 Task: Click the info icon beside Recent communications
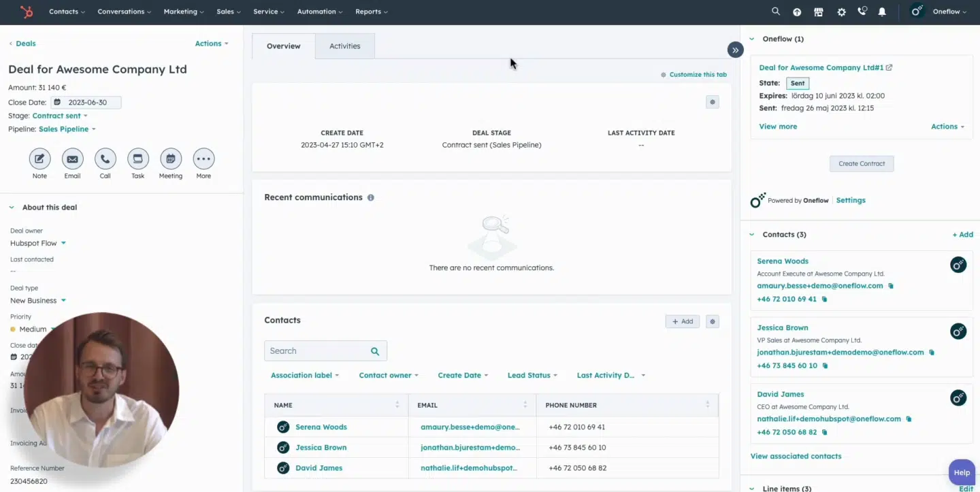pos(371,197)
